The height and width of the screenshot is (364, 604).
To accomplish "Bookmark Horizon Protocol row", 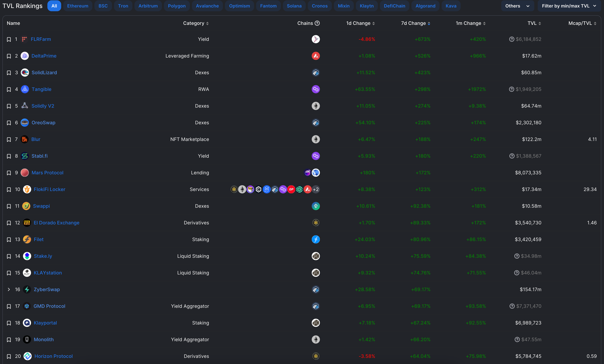I will coord(9,356).
